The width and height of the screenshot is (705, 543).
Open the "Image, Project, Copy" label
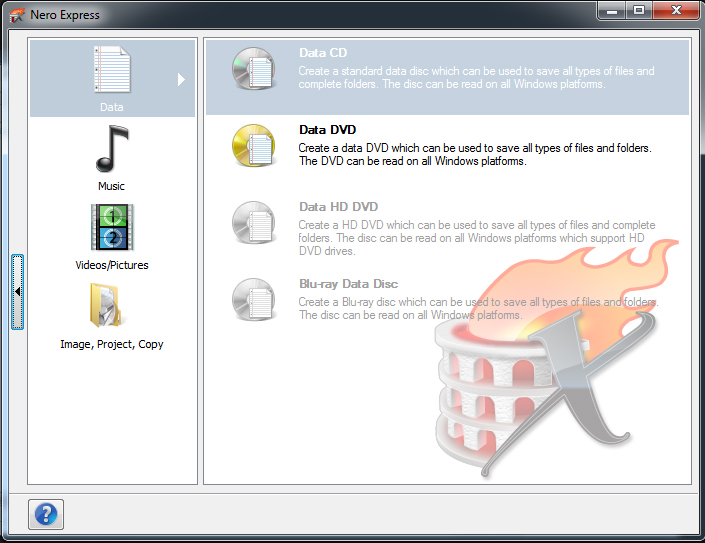pyautogui.click(x=111, y=344)
